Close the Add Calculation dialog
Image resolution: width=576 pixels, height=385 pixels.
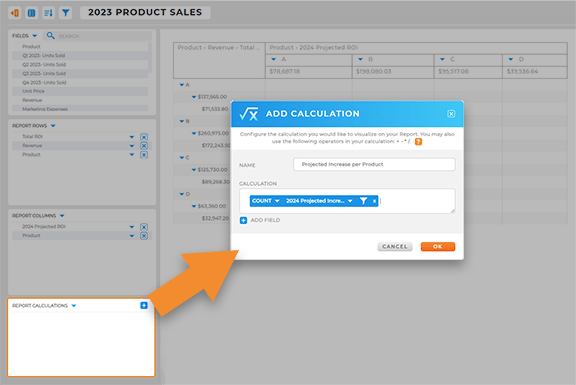[451, 114]
